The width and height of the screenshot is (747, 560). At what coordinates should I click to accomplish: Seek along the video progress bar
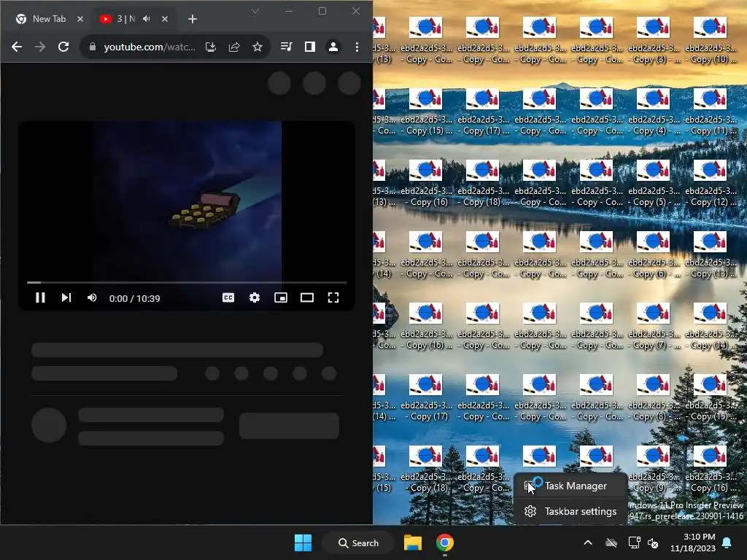(186, 282)
